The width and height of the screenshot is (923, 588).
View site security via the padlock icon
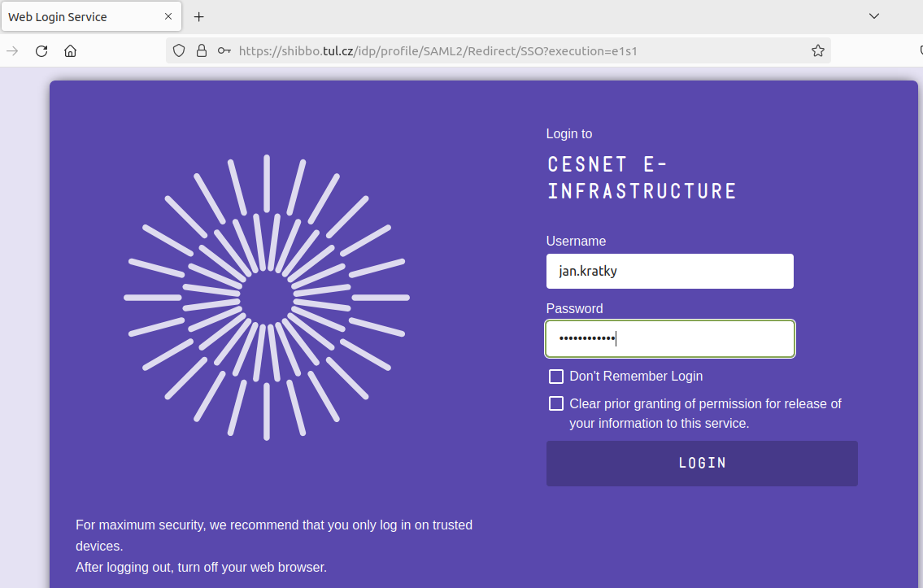pyautogui.click(x=202, y=51)
